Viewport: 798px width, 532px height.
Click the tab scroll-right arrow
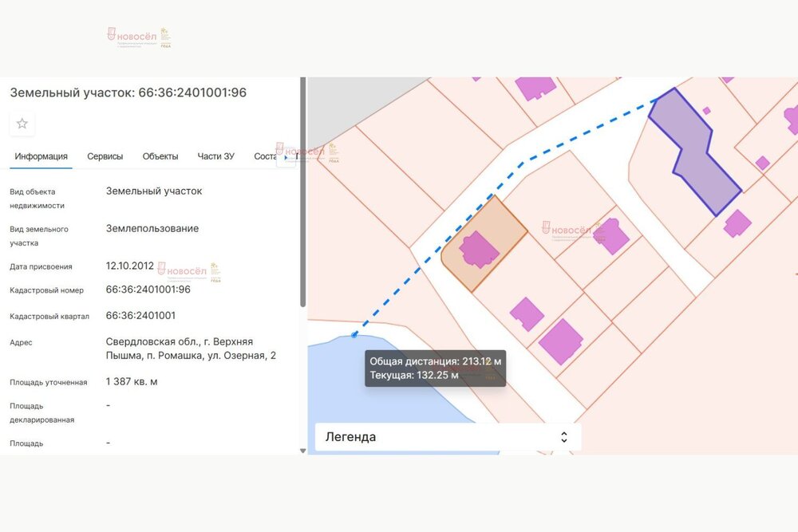click(x=287, y=157)
